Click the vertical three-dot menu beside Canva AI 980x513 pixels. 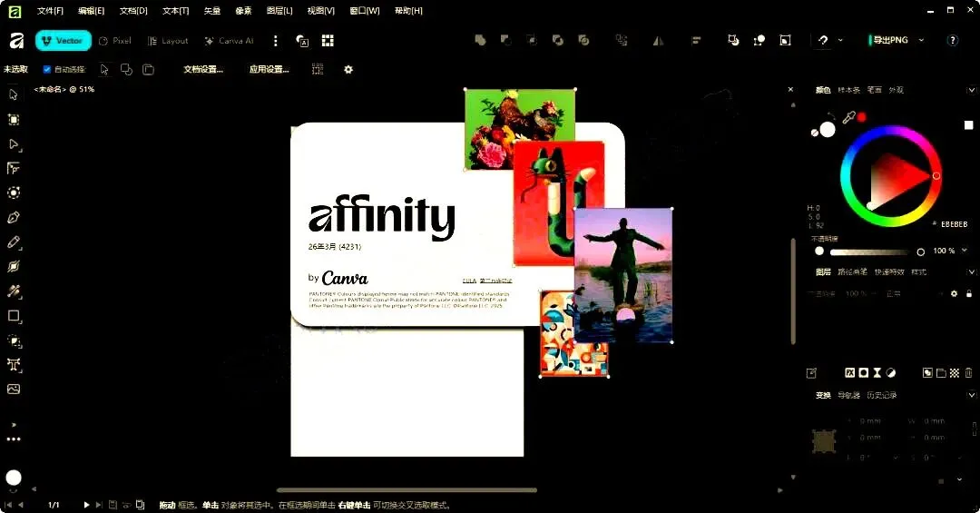coord(275,41)
